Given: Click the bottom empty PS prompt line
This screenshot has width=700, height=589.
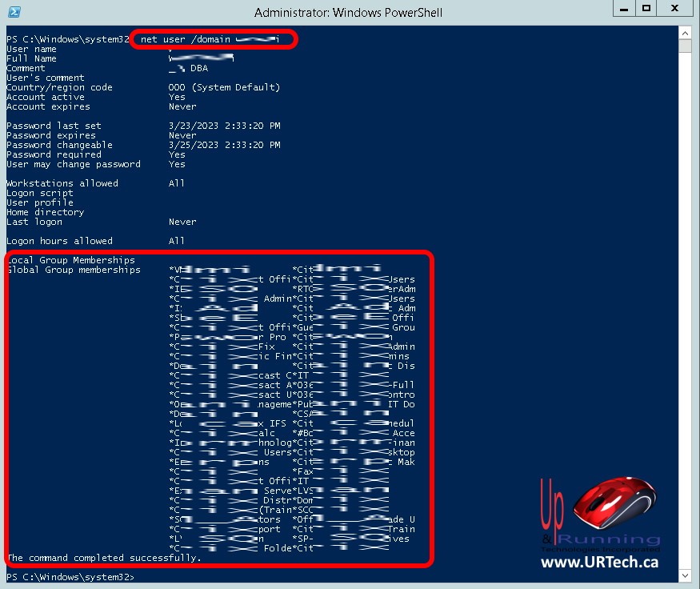Looking at the screenshot, I should pos(70,577).
